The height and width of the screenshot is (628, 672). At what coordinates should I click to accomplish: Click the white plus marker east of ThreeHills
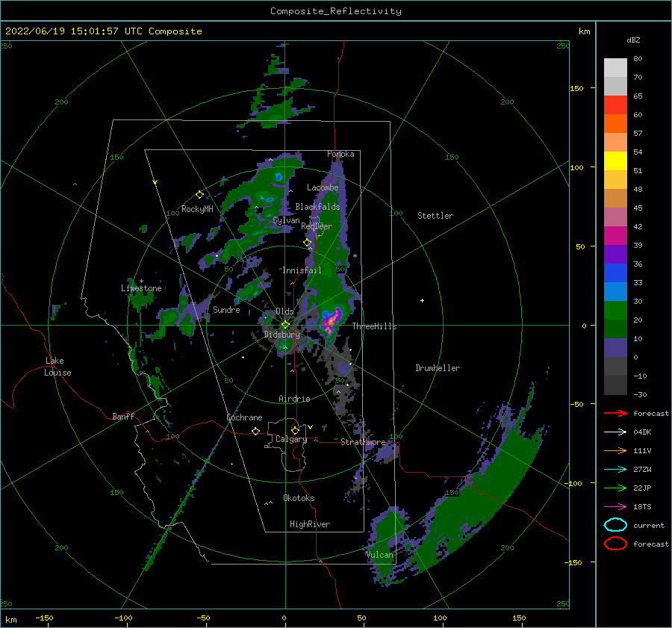click(x=422, y=300)
